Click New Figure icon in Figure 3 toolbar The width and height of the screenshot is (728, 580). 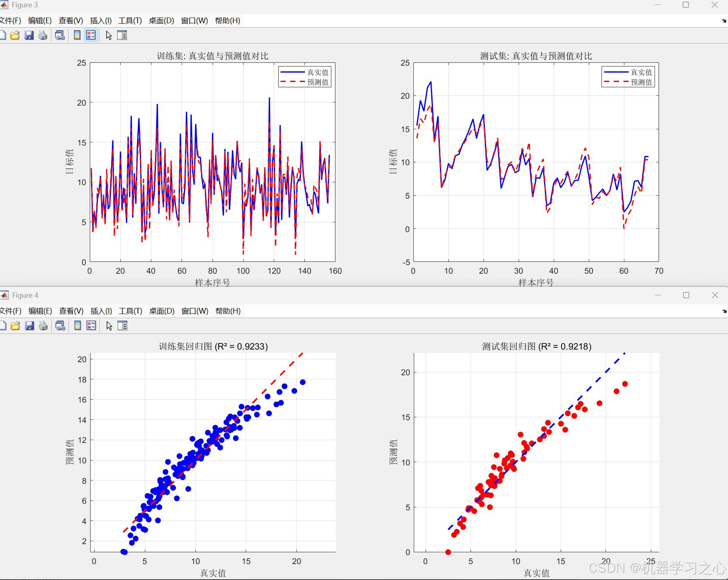(2, 35)
